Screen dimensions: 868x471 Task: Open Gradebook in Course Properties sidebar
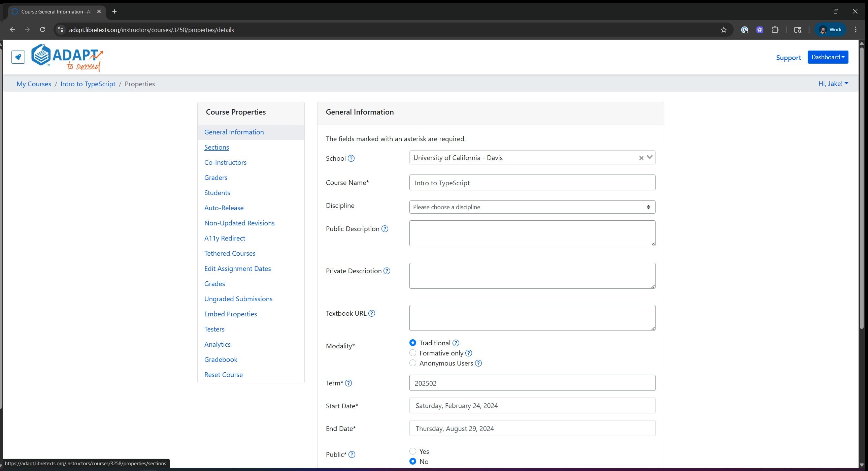click(x=221, y=359)
